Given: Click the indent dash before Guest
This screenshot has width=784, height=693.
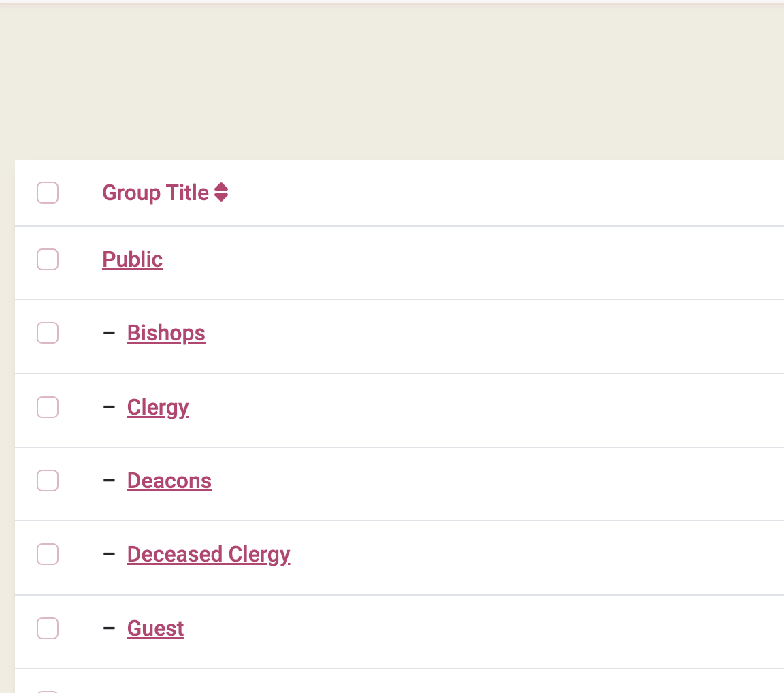Looking at the screenshot, I should tap(109, 628).
